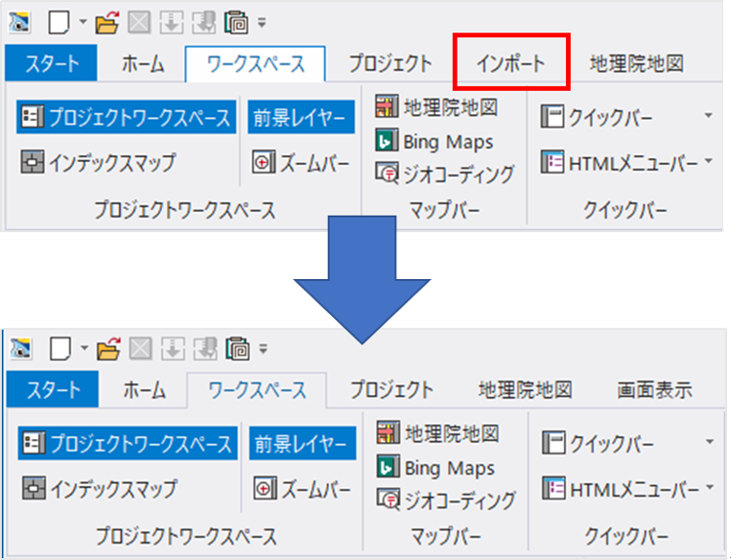Click クイックバー button in lower ribbon
The image size is (731, 560).
[x=598, y=443]
